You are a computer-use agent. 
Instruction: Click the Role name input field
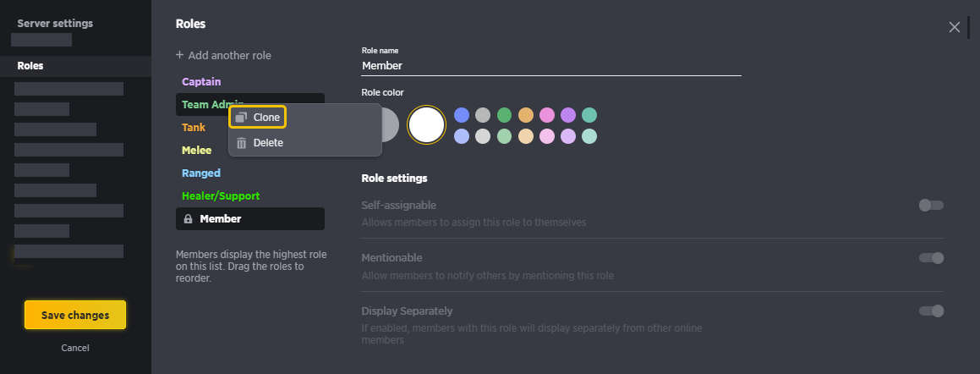[x=551, y=66]
